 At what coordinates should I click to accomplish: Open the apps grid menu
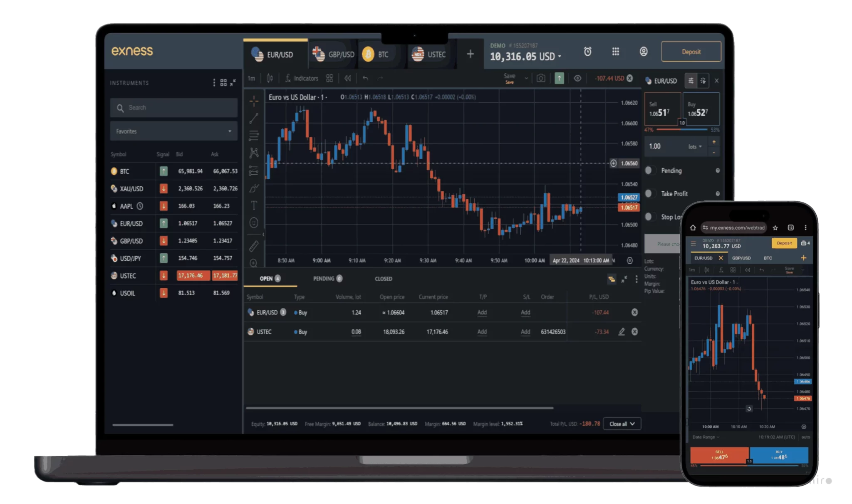[x=616, y=52]
